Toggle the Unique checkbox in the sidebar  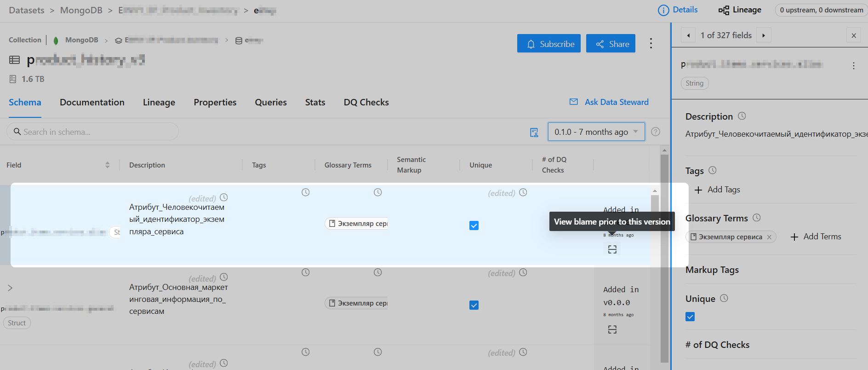pos(690,317)
